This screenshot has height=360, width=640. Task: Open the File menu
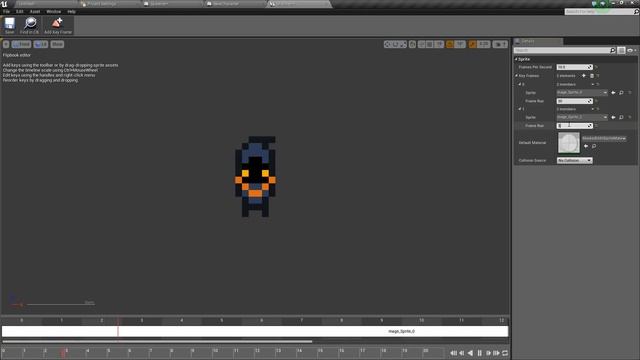[x=7, y=11]
